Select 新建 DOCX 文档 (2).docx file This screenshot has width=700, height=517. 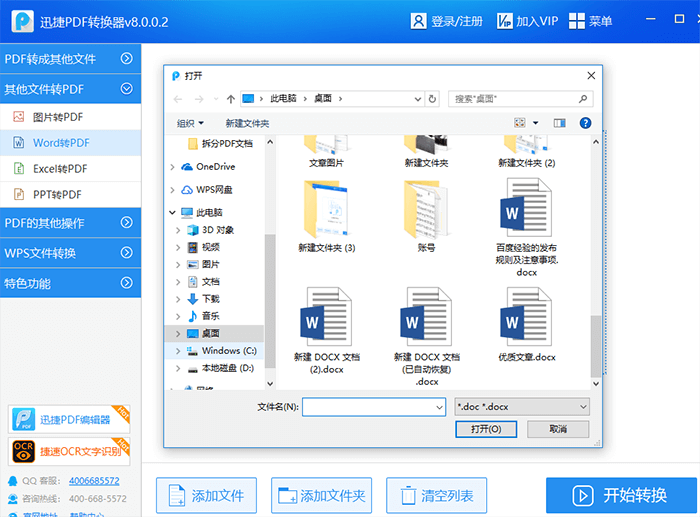click(x=327, y=330)
